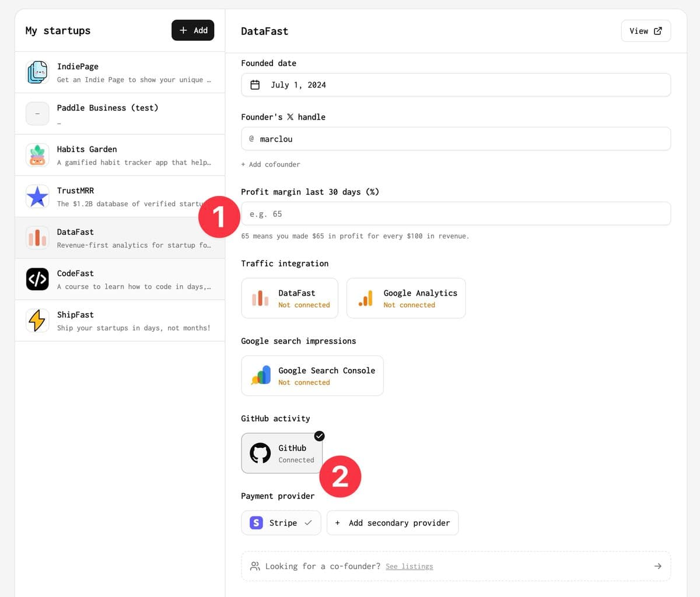Click the GitHub connected checkmark badge

pos(319,436)
